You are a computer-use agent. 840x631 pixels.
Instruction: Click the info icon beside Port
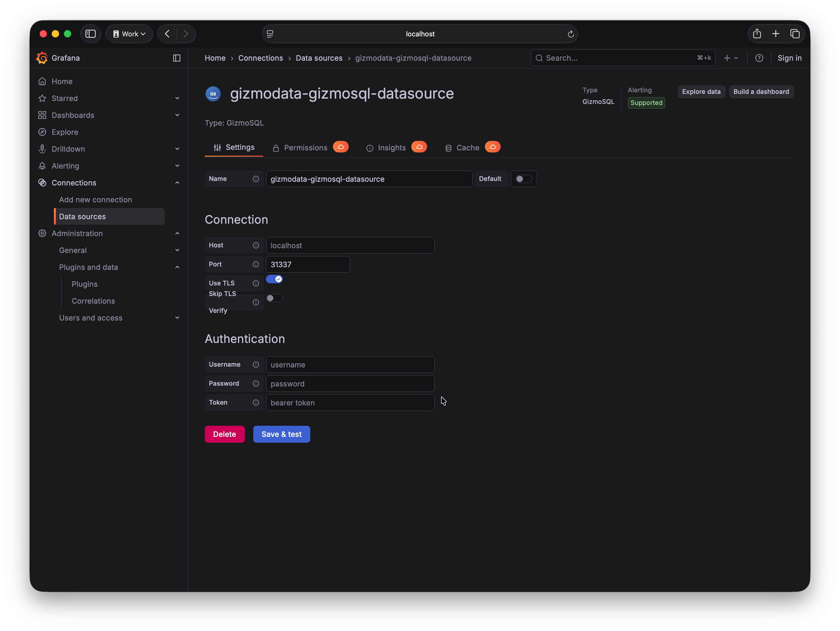click(x=256, y=264)
